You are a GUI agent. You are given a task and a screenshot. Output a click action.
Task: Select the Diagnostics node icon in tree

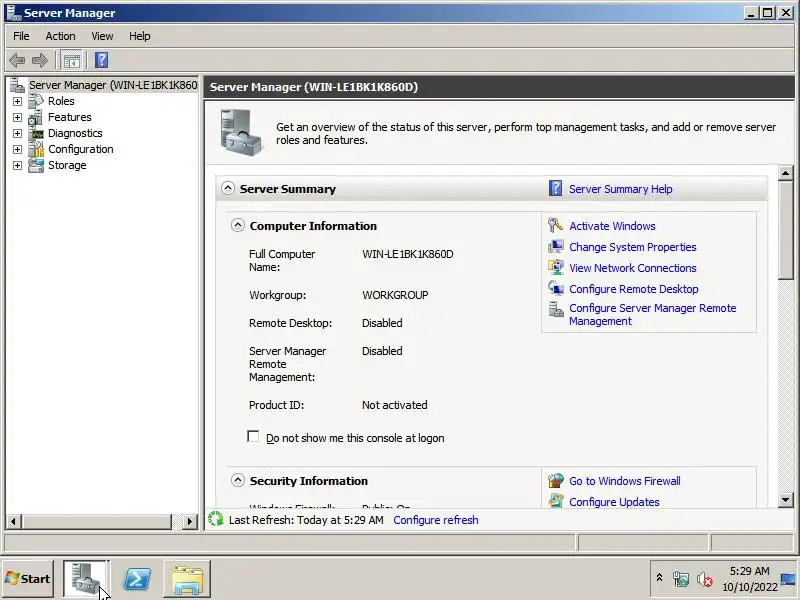coord(37,134)
